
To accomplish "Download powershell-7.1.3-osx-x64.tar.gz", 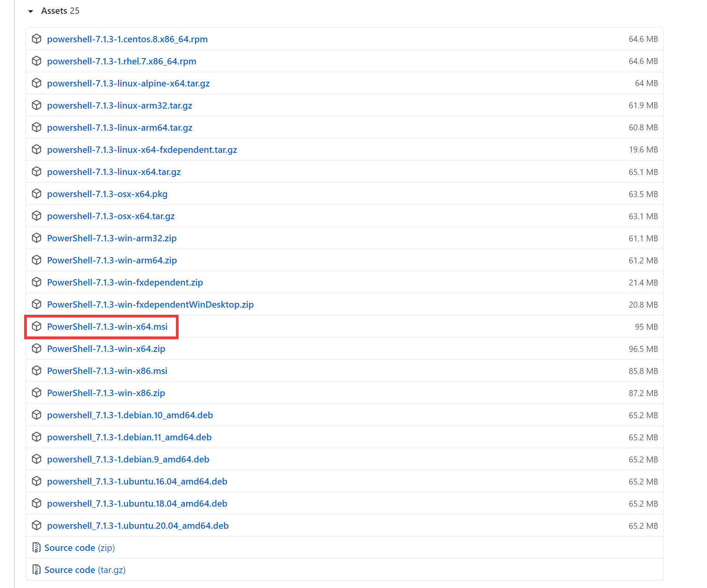I will [111, 216].
